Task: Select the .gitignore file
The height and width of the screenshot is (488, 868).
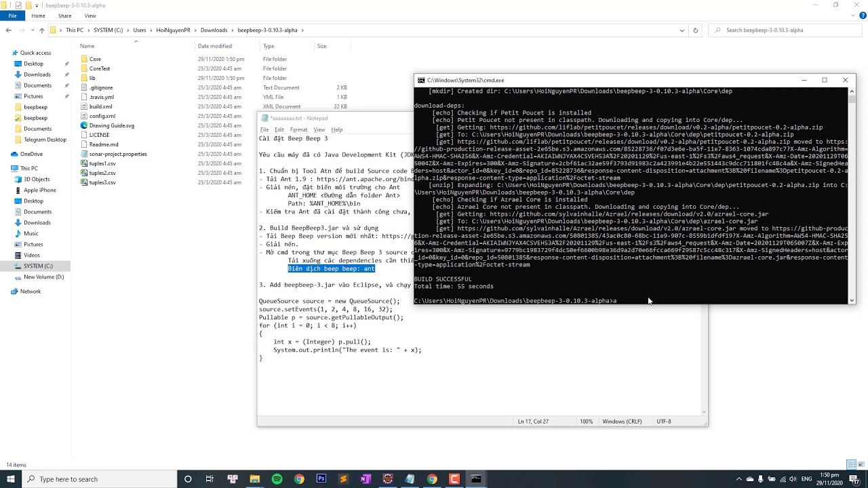Action: 100,87
